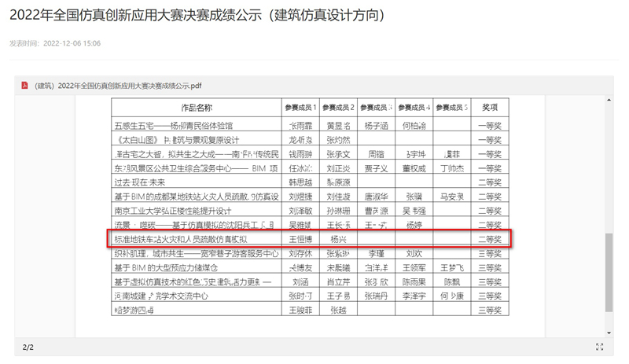
Task: Click the red PDF file icon
Action: (25, 86)
